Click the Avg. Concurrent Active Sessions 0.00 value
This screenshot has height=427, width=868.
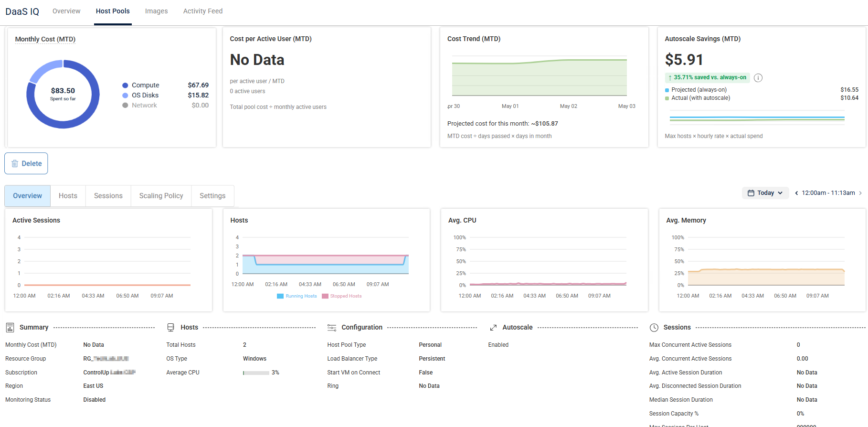[x=803, y=359]
